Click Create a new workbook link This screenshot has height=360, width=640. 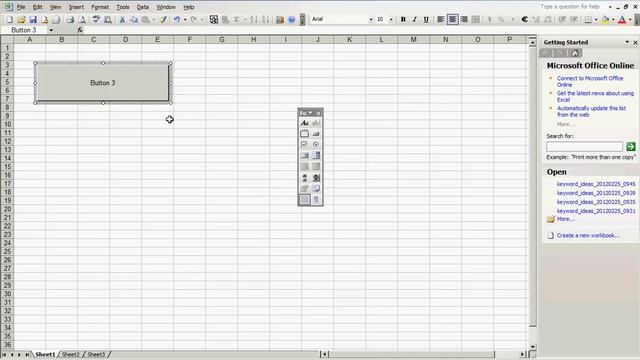pyautogui.click(x=588, y=236)
